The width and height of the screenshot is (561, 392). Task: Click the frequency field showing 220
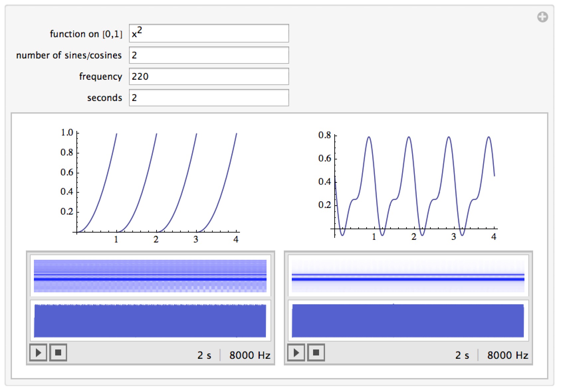[x=209, y=76]
